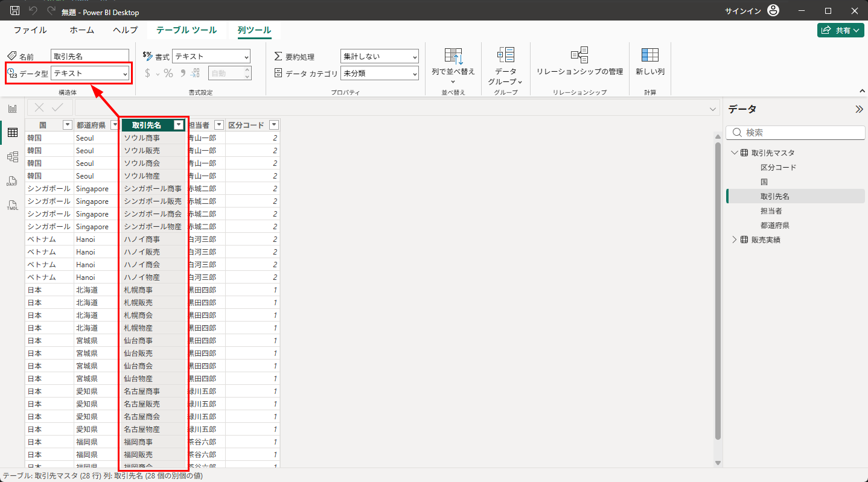Click the 共有 share button
This screenshot has width=868, height=482.
(841, 30)
